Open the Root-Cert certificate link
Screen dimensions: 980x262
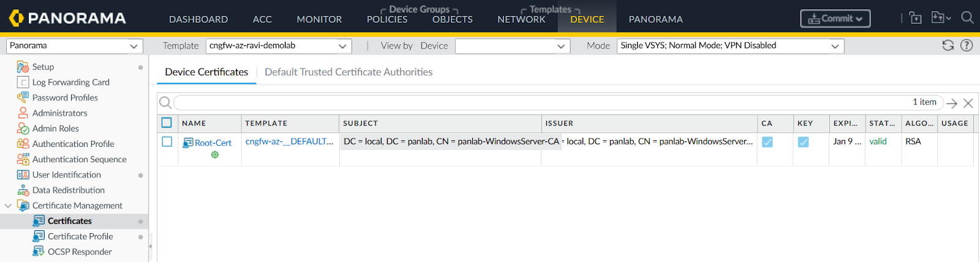(213, 143)
